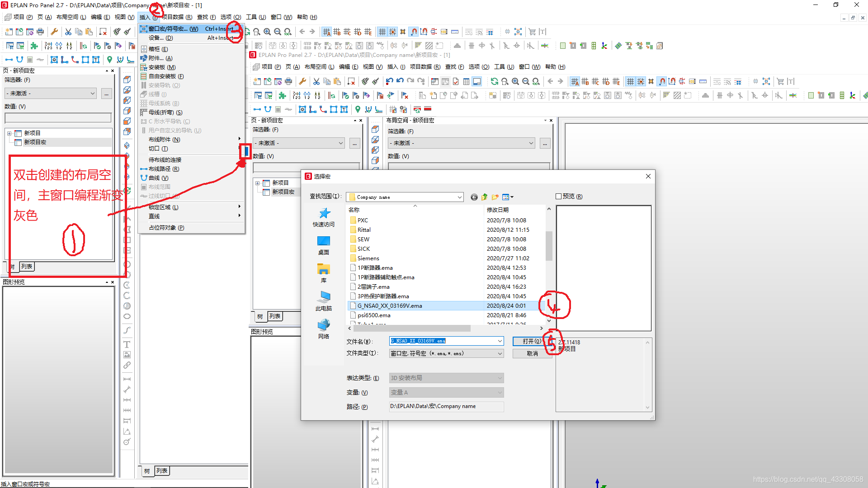Open the 文件类型 file type dropdown

click(x=500, y=353)
